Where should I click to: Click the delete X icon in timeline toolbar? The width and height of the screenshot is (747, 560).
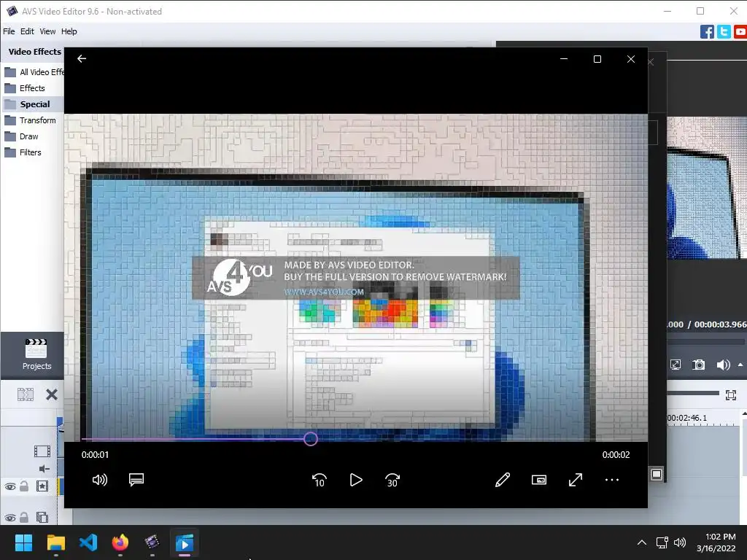coord(52,394)
